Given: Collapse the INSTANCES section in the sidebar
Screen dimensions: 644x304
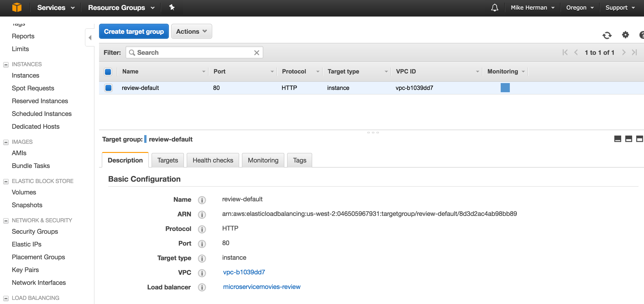Looking at the screenshot, I should pyautogui.click(x=6, y=64).
